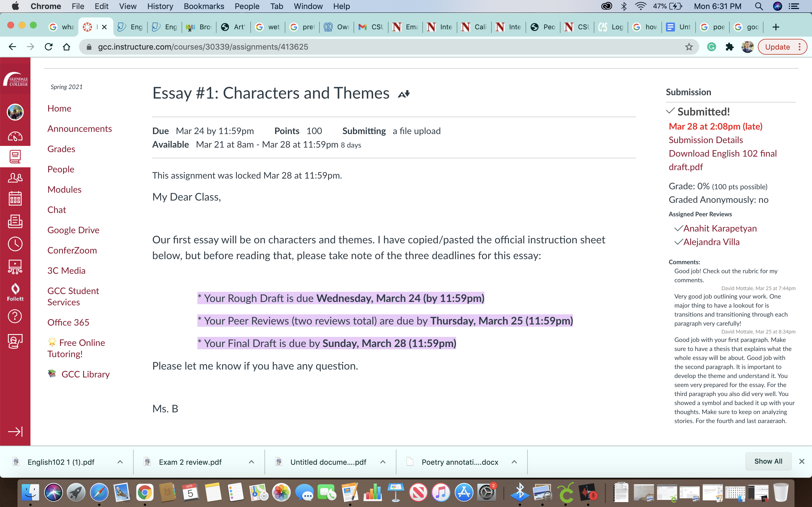Screen dimensions: 812x507
Task: Open the History menu
Action: 160,6
